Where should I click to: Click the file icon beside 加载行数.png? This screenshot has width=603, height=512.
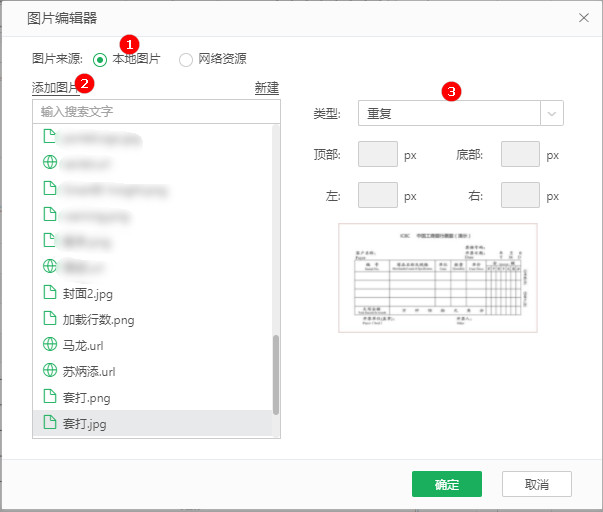pyautogui.click(x=50, y=318)
